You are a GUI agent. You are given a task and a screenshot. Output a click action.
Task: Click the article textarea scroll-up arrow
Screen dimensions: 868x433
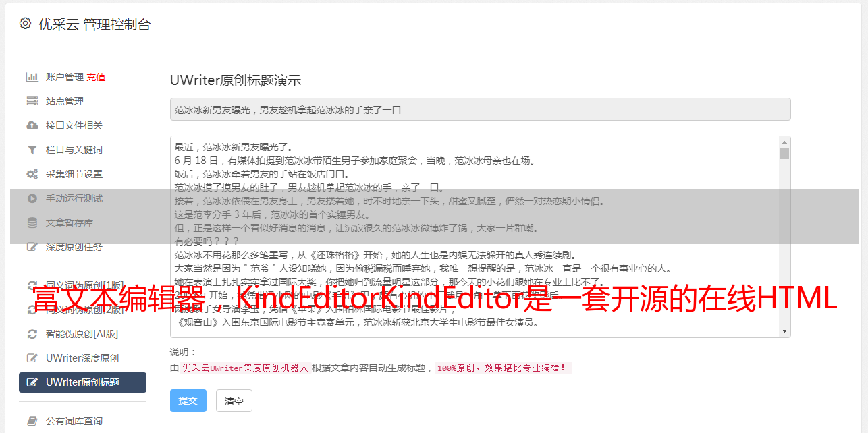point(784,142)
